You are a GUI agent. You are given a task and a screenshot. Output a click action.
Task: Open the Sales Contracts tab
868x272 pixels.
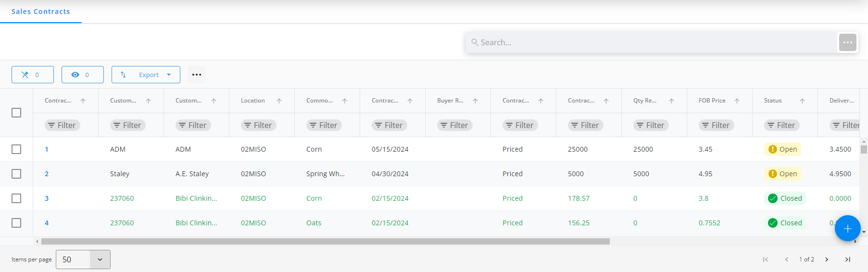(x=41, y=12)
